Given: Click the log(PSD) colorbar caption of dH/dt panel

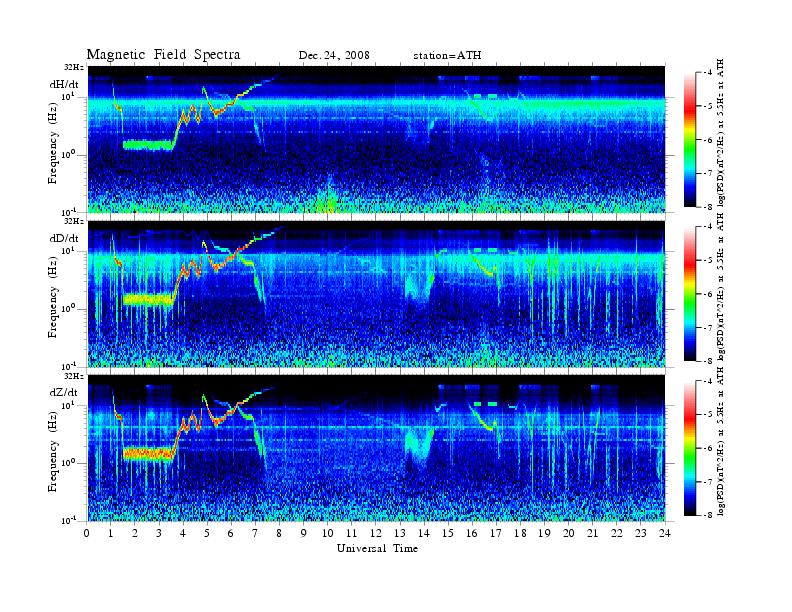Looking at the screenshot, I should [720, 133].
